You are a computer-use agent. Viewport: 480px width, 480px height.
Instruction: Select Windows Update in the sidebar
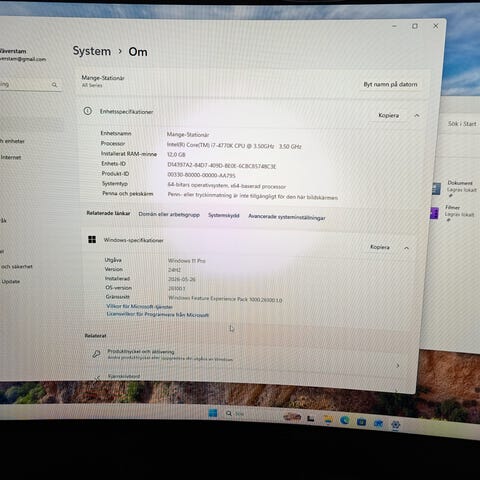[x=10, y=282]
